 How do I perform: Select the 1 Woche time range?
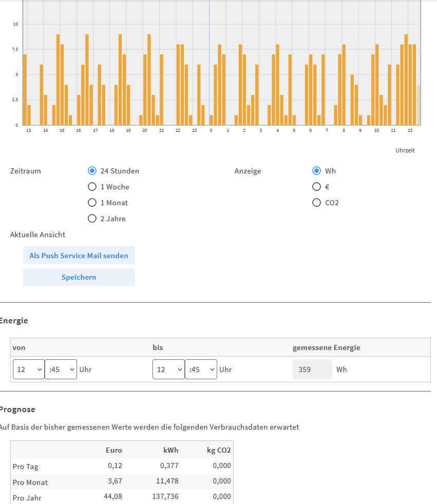click(x=92, y=187)
